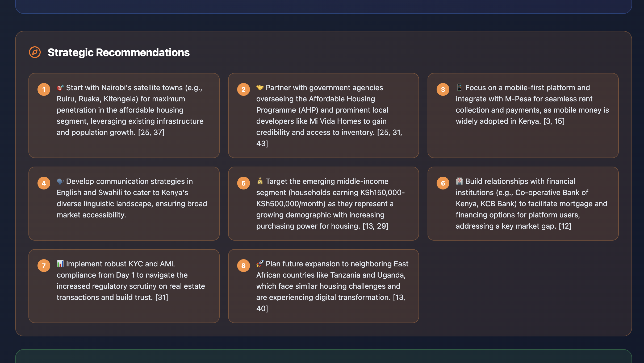Viewport: 644px width, 363px height.
Task: Click the orange number 3 badge
Action: [443, 89]
